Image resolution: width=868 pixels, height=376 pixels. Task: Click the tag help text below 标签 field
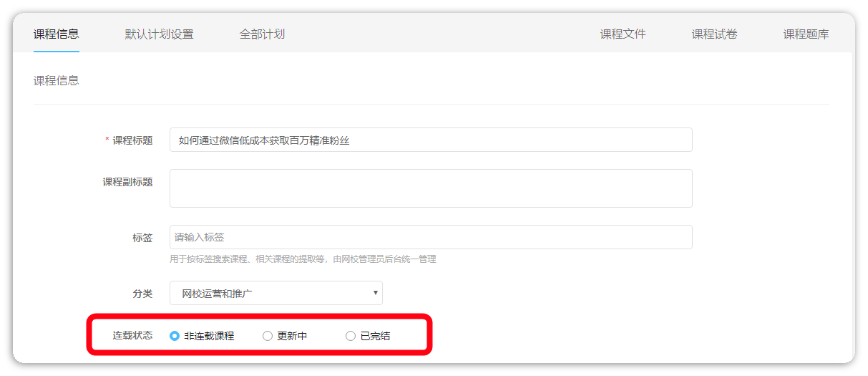303,259
